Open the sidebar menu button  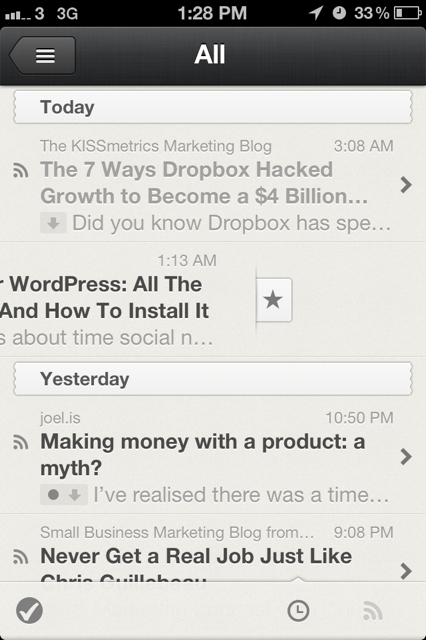(42, 55)
